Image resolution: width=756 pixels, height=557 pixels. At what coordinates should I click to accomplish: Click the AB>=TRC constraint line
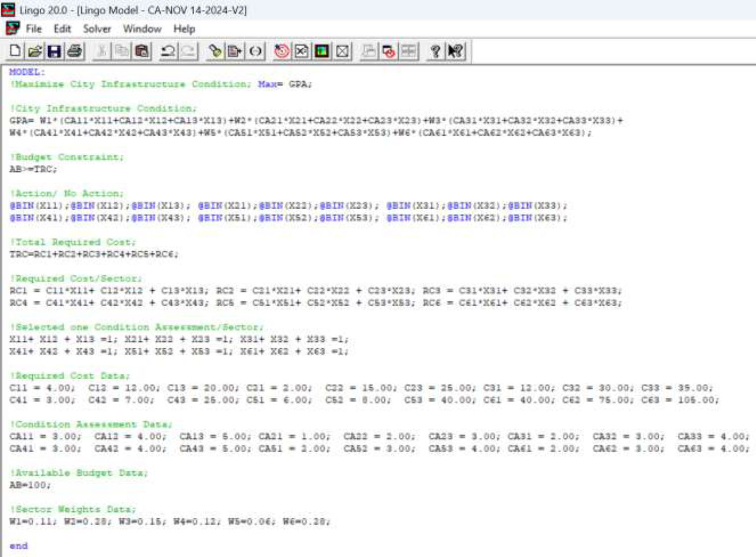(33, 169)
